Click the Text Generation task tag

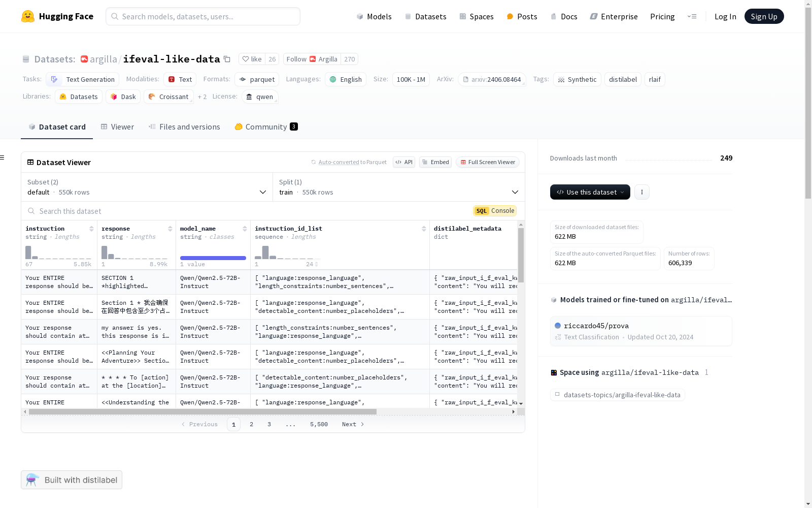(83, 79)
